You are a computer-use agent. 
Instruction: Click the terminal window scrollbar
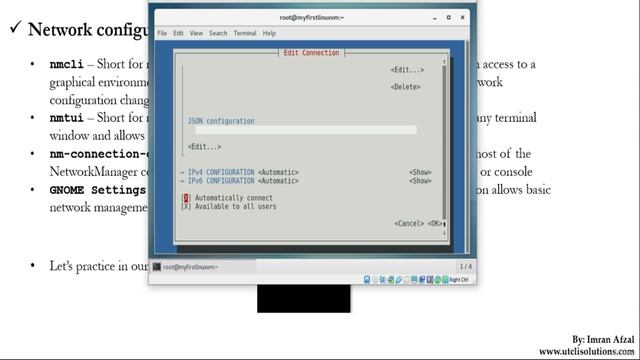tap(467, 147)
